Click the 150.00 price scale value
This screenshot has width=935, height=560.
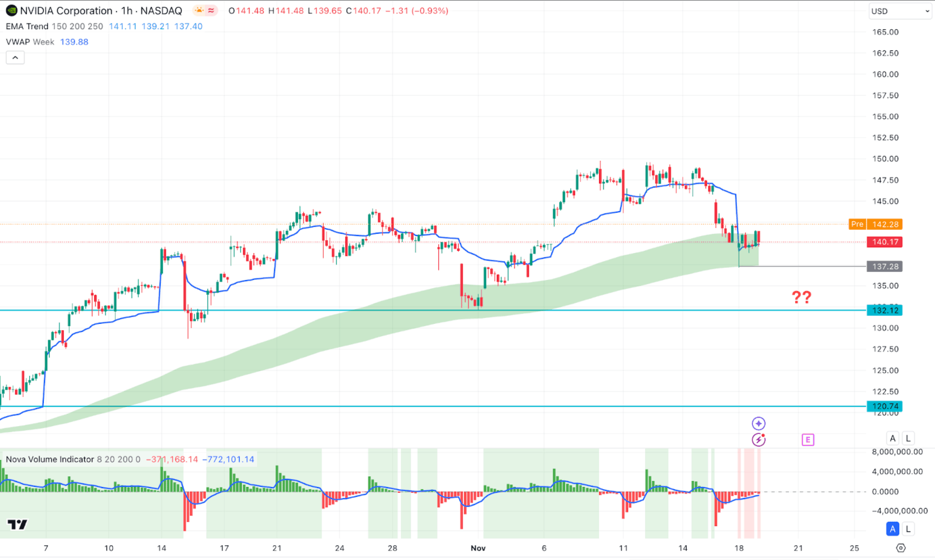(x=885, y=159)
